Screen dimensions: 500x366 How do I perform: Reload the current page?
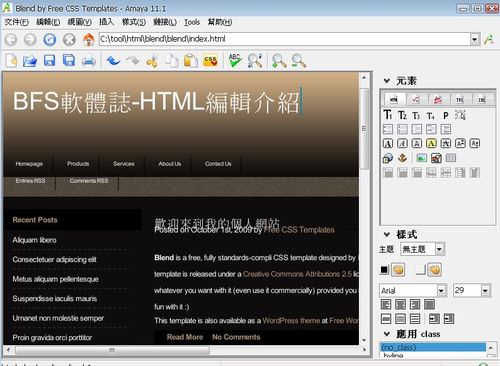pos(50,40)
